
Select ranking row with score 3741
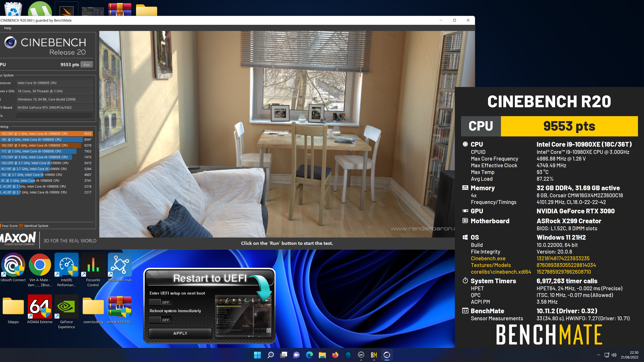[46, 181]
